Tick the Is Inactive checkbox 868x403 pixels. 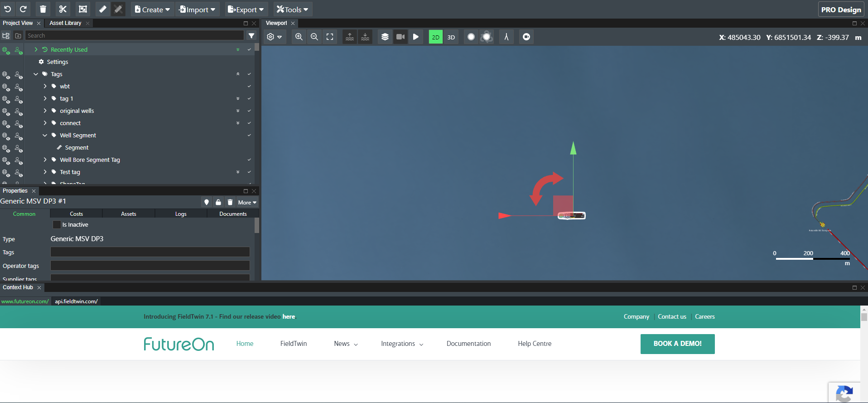coord(57,224)
